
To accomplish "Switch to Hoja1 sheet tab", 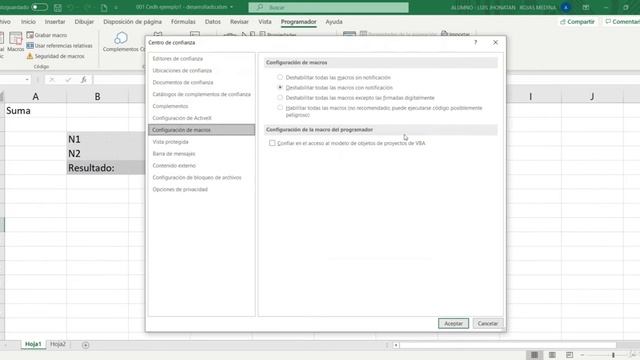I will (x=33, y=344).
